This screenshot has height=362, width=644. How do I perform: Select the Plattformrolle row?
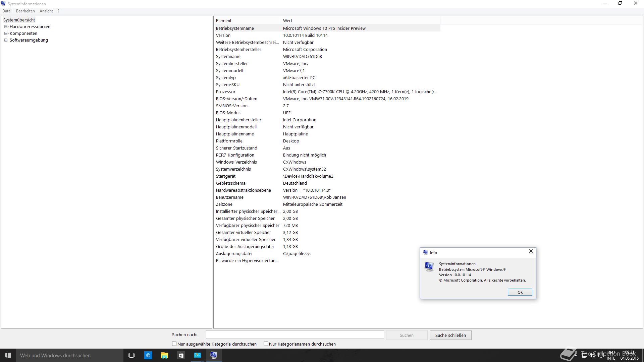coord(327,141)
